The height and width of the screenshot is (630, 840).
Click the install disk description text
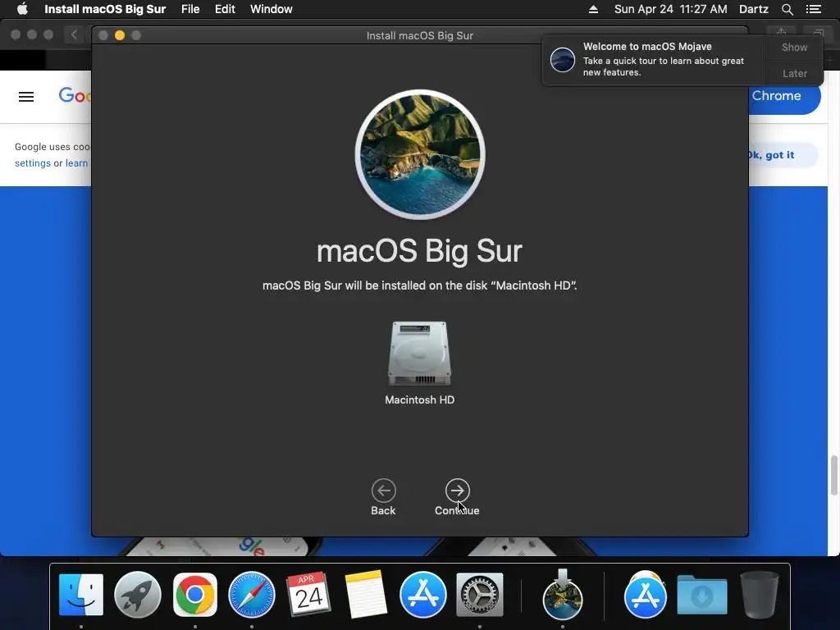(419, 285)
